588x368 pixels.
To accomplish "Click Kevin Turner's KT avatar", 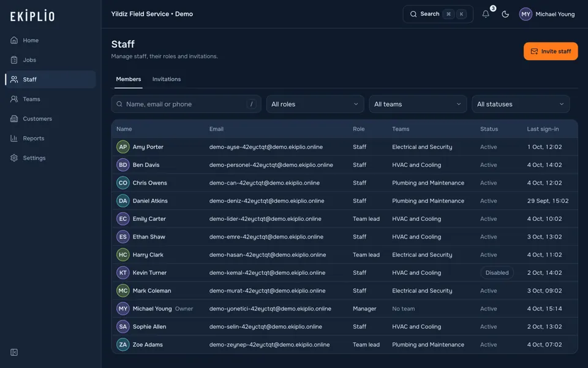I will (x=123, y=272).
